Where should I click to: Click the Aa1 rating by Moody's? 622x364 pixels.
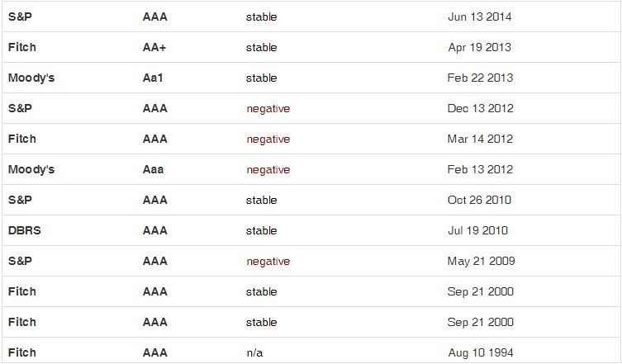[154, 78]
